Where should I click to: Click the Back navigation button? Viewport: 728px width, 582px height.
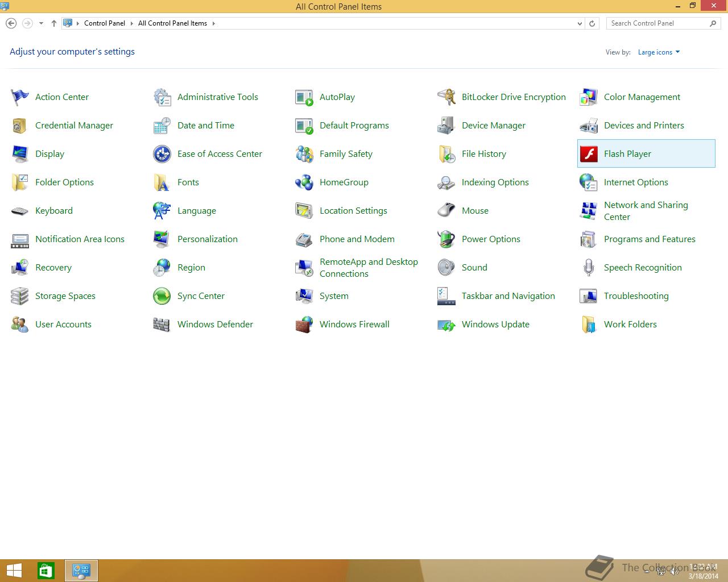(11, 23)
